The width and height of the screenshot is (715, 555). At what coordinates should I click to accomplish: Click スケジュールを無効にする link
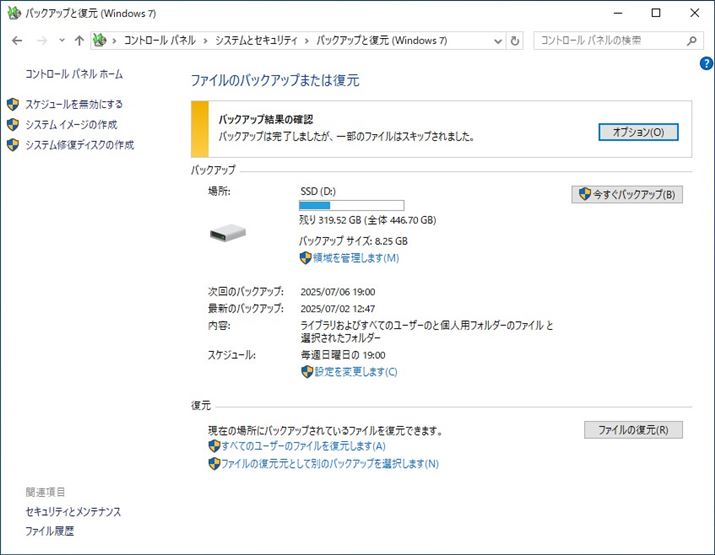(x=74, y=104)
